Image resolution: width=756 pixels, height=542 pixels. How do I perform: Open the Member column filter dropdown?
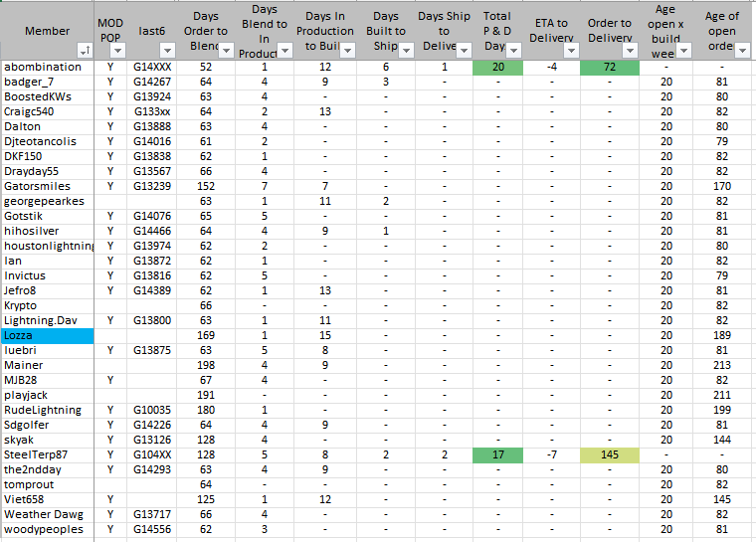[x=84, y=49]
